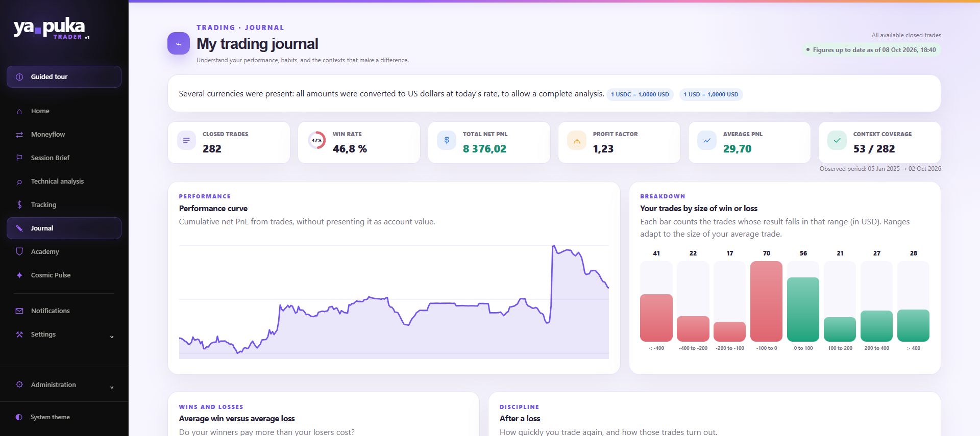Viewport: 980px width, 436px height.
Task: Open the Home menu item
Action: tap(64, 111)
